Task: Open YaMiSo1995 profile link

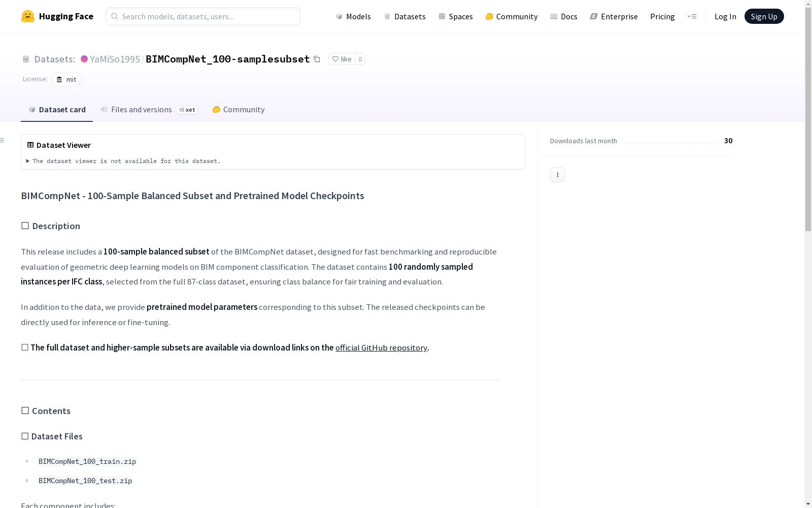Action: 115,59
